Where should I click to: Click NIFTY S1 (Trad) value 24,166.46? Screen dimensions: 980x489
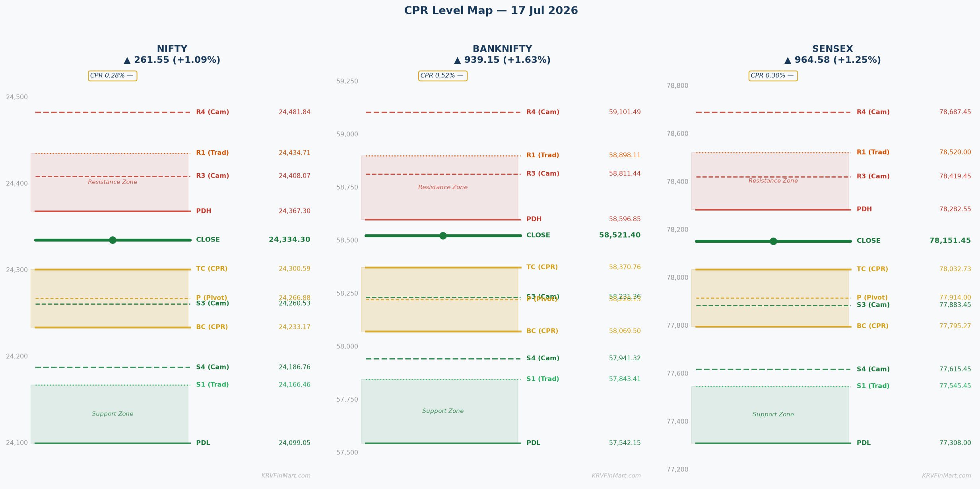[295, 385]
